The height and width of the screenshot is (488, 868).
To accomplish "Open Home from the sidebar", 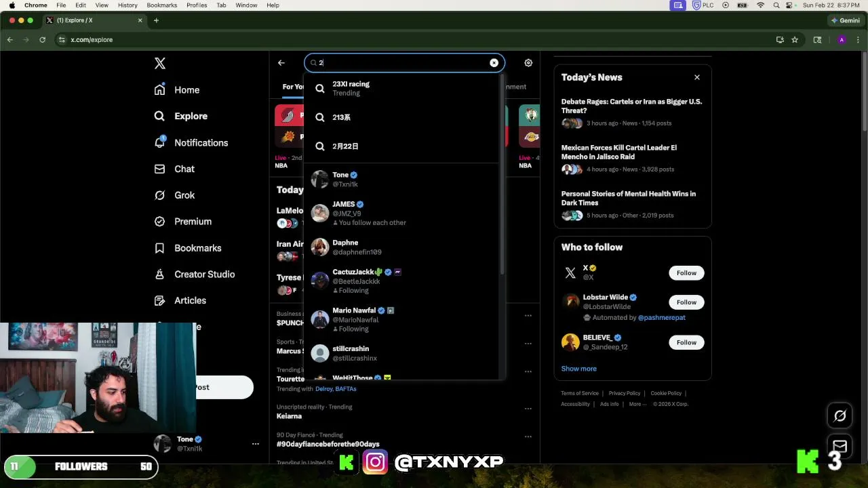I will click(177, 90).
